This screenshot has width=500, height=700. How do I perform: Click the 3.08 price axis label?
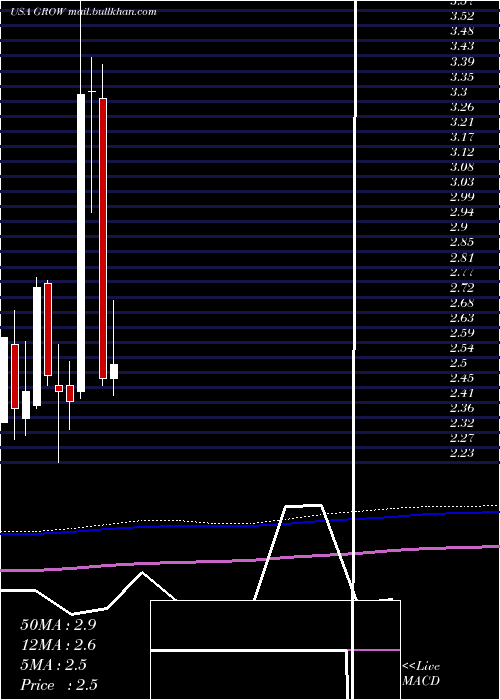tap(462, 167)
